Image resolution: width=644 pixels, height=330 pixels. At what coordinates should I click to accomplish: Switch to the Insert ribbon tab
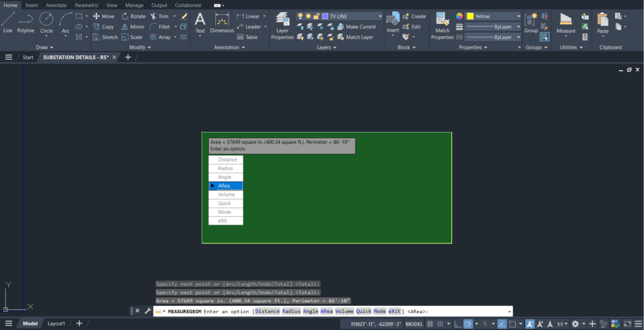(x=32, y=5)
